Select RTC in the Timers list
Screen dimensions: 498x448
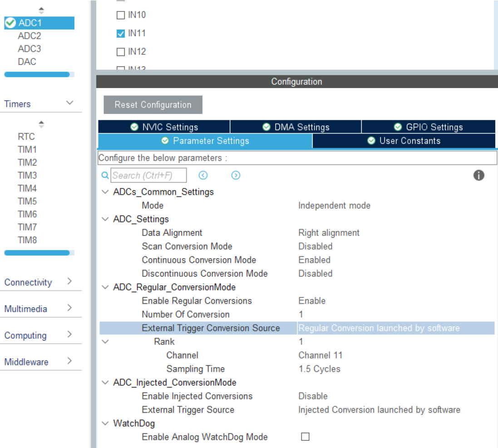pos(26,137)
